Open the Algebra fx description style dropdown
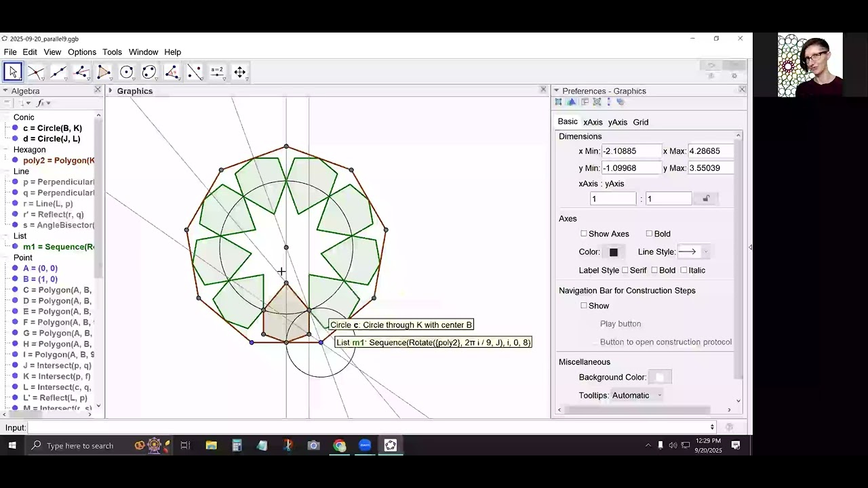This screenshot has width=868, height=488. (44, 103)
